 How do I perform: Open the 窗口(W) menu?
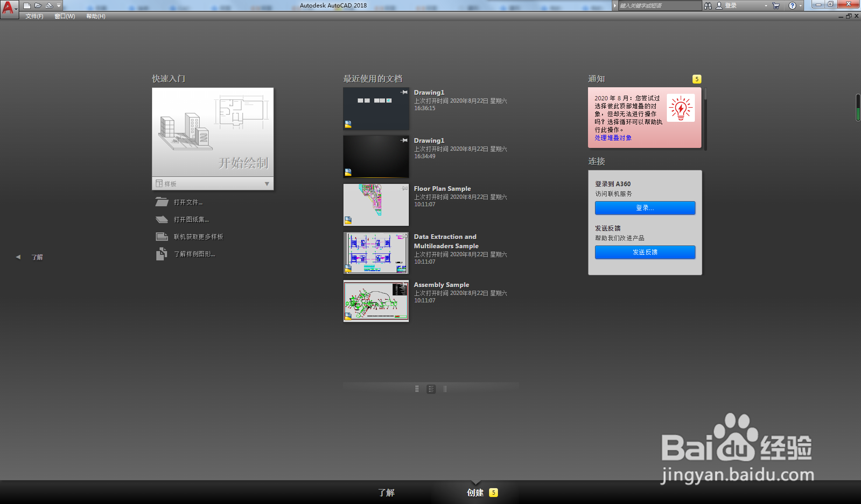point(64,16)
